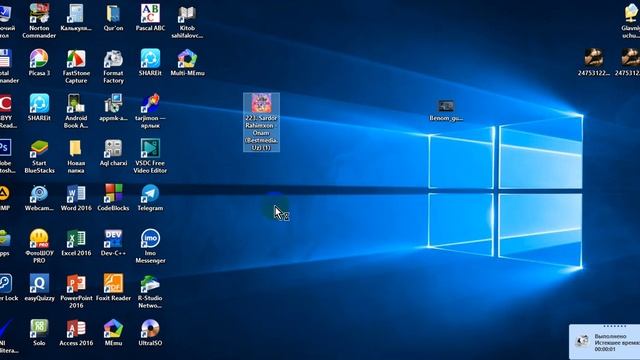Select the 221. Sardor Rahimxon - Onam file
The image size is (640, 360).
tap(261, 122)
